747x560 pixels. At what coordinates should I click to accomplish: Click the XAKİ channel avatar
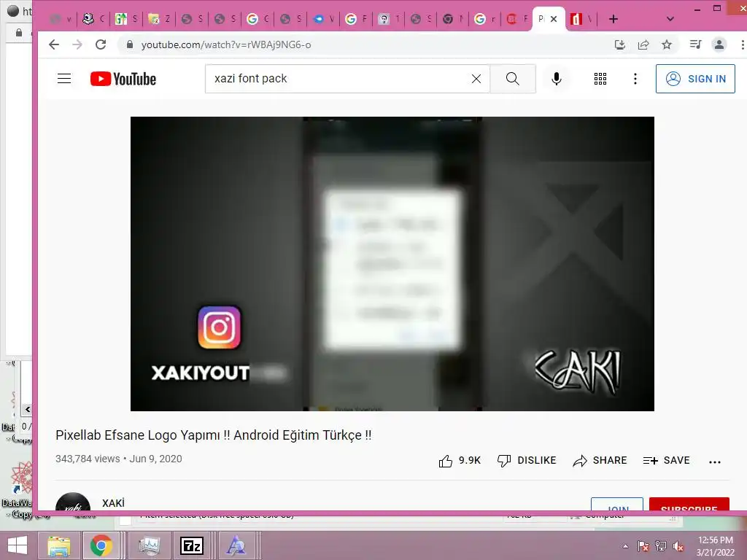[73, 502]
